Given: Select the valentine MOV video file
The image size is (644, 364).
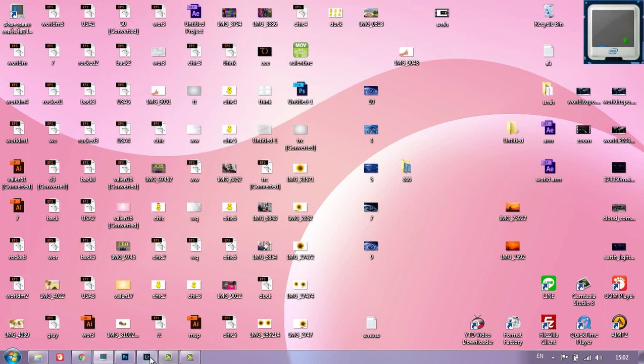Looking at the screenshot, I should tap(301, 54).
